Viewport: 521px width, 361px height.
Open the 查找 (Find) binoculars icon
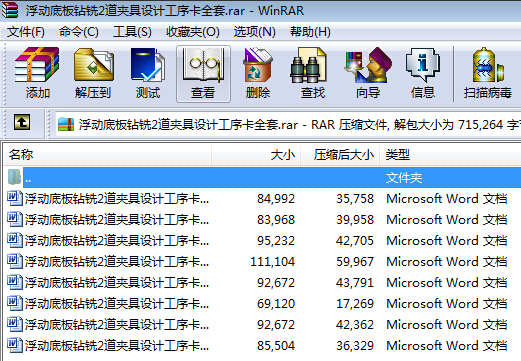[x=308, y=65]
